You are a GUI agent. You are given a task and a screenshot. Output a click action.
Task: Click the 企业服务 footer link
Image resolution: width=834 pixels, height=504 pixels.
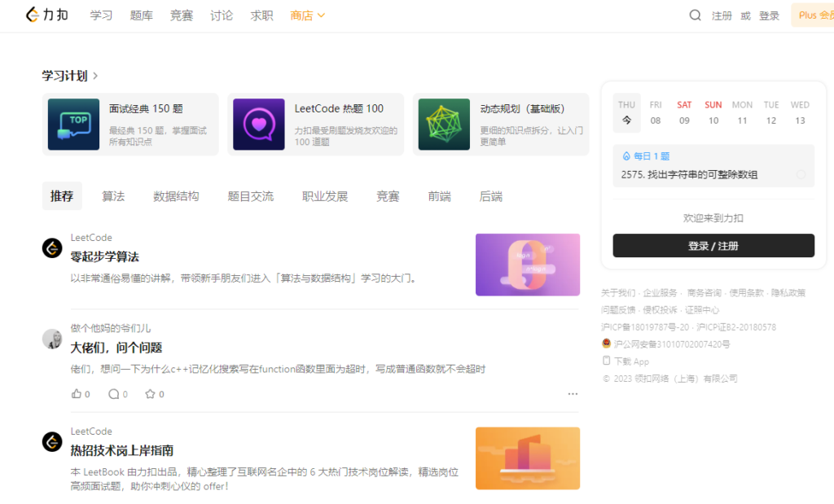click(x=660, y=293)
